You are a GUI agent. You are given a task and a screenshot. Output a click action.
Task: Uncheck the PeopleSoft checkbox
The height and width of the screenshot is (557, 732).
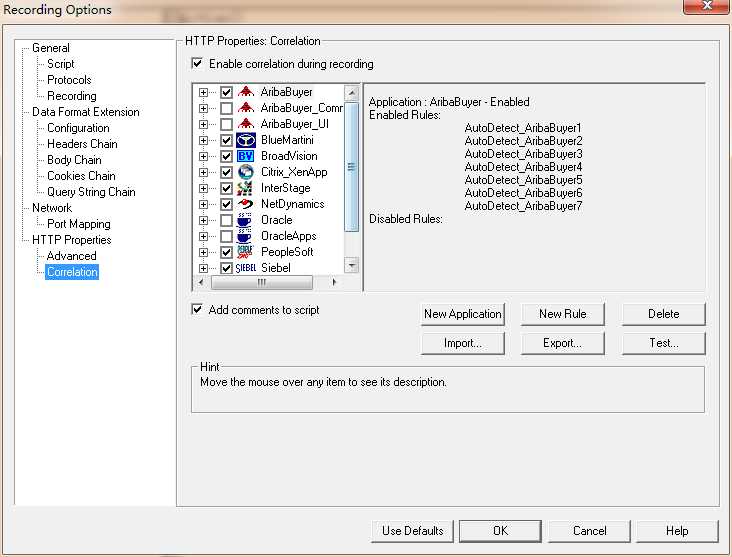[226, 253]
